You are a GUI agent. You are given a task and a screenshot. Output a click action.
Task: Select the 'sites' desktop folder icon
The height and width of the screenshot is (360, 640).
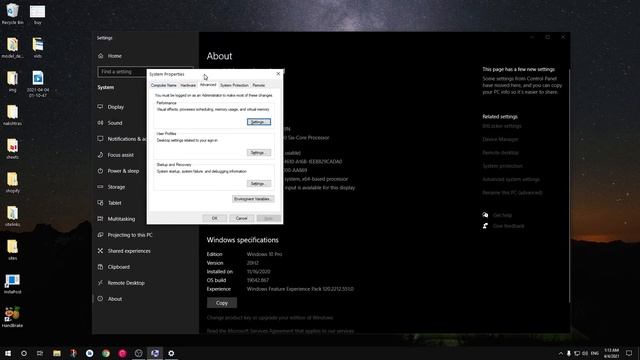pyautogui.click(x=12, y=250)
